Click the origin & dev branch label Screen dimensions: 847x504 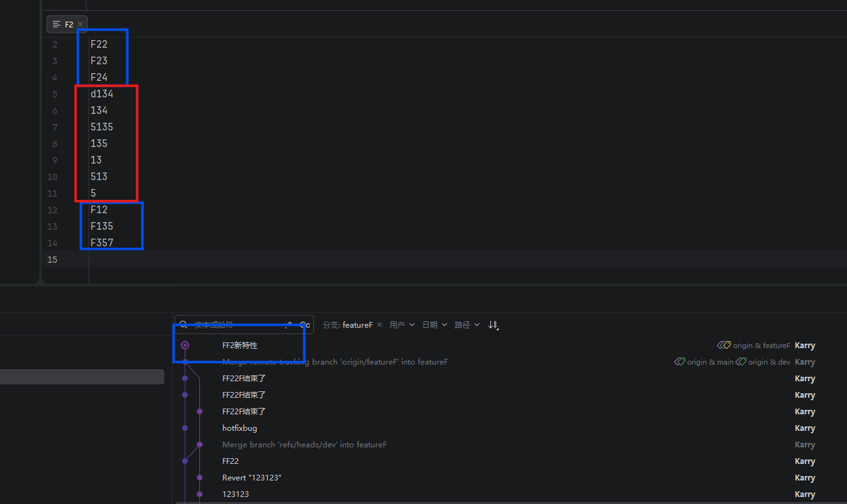point(769,362)
